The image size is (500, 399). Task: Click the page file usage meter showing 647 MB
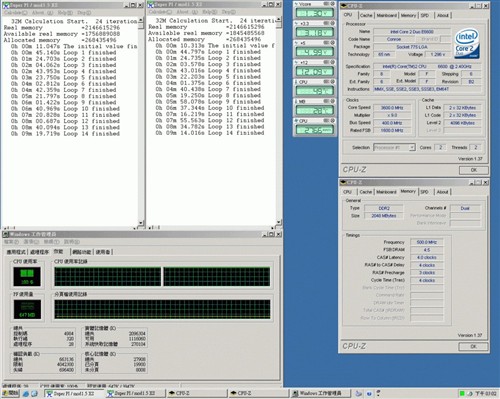[x=27, y=309]
